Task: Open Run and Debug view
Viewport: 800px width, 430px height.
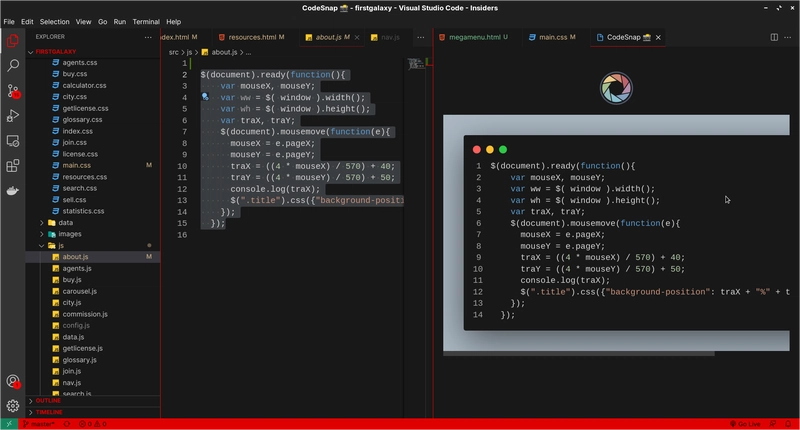Action: (x=13, y=116)
